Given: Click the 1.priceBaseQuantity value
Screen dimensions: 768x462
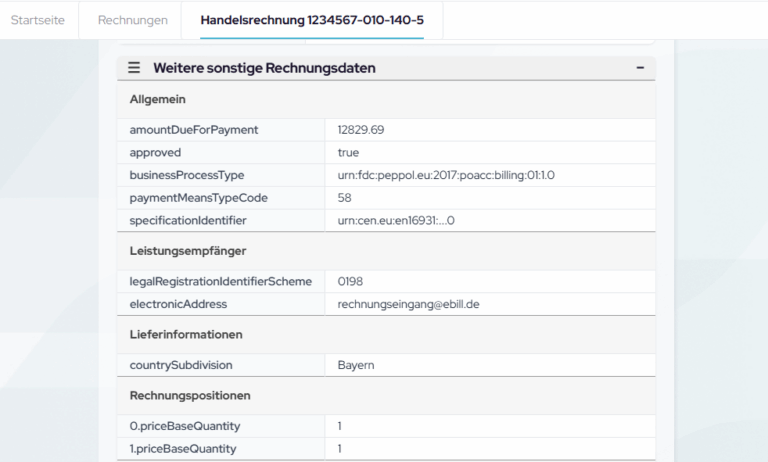Looking at the screenshot, I should tap(340, 449).
